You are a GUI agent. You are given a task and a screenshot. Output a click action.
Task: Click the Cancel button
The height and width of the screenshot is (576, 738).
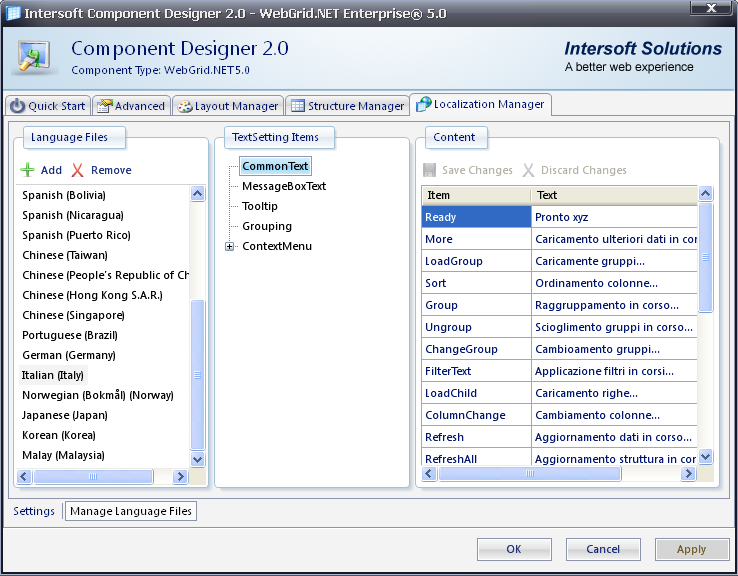point(603,549)
